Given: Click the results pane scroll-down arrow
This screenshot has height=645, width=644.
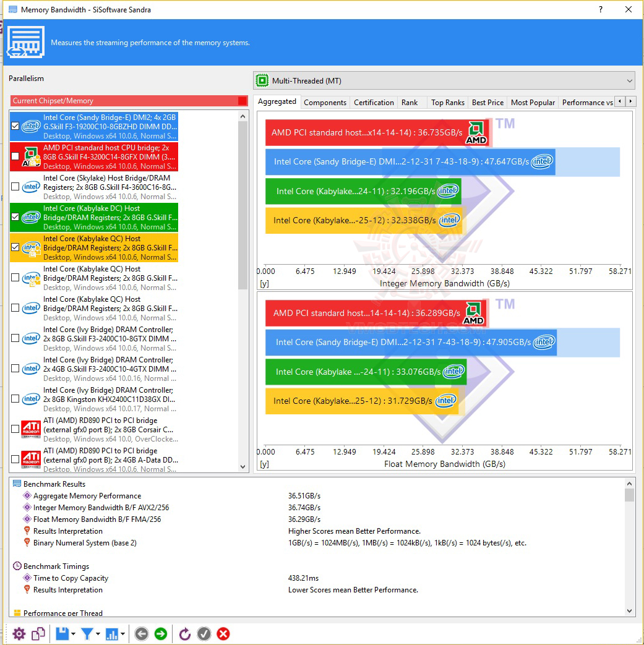Looking at the screenshot, I should point(629,611).
